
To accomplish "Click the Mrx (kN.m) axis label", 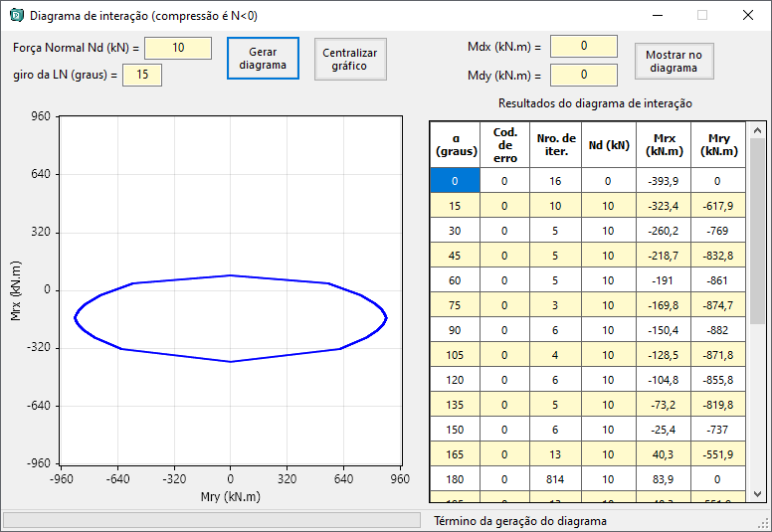I will click(16, 290).
